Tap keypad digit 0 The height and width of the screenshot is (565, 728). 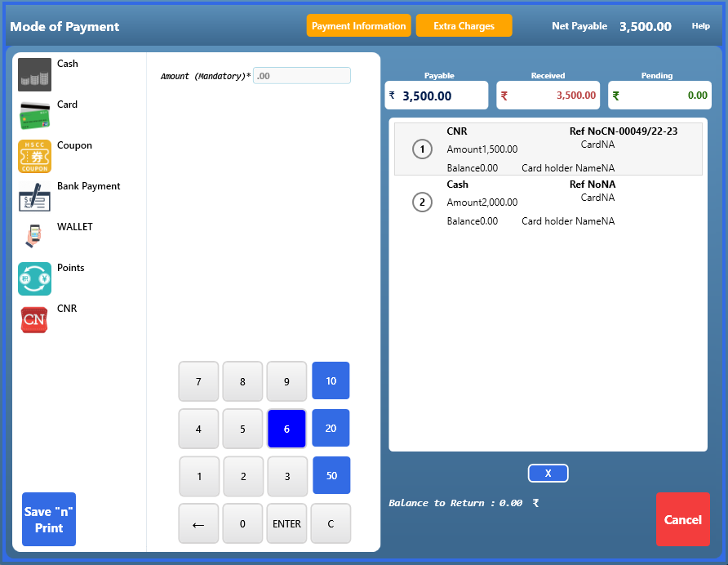pyautogui.click(x=242, y=523)
